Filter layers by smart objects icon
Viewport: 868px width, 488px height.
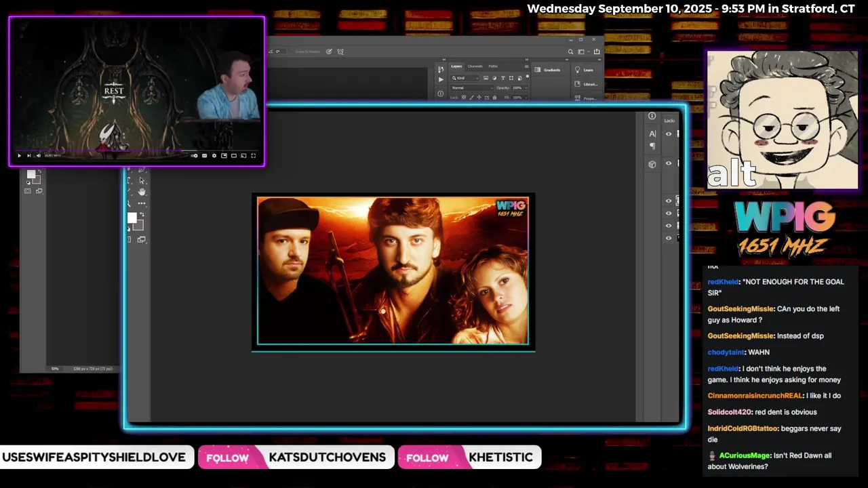(520, 78)
